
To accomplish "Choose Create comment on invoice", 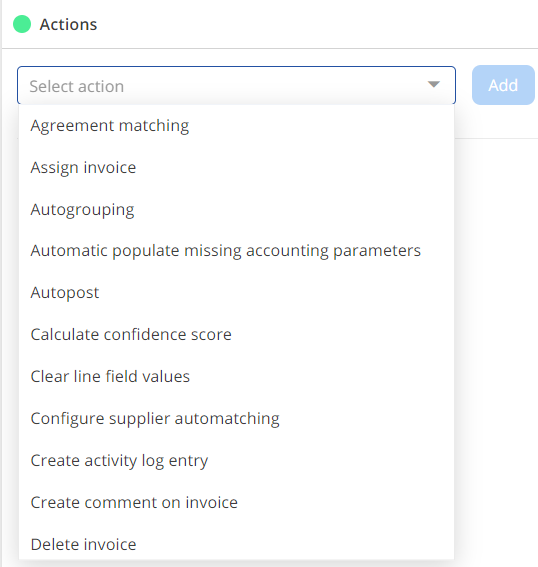I will coord(236,503).
